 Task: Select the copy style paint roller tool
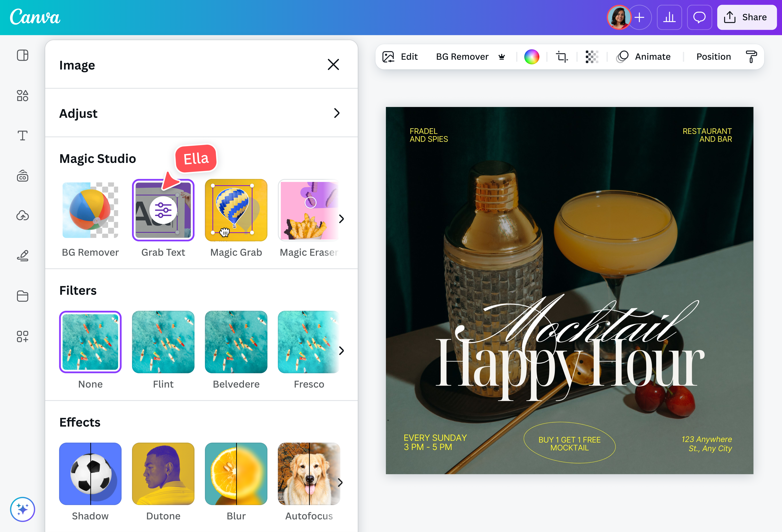[751, 57]
